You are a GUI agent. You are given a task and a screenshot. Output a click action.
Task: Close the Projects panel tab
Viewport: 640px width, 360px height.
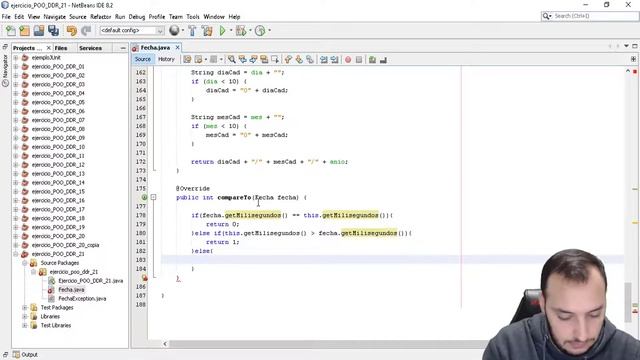(49, 48)
